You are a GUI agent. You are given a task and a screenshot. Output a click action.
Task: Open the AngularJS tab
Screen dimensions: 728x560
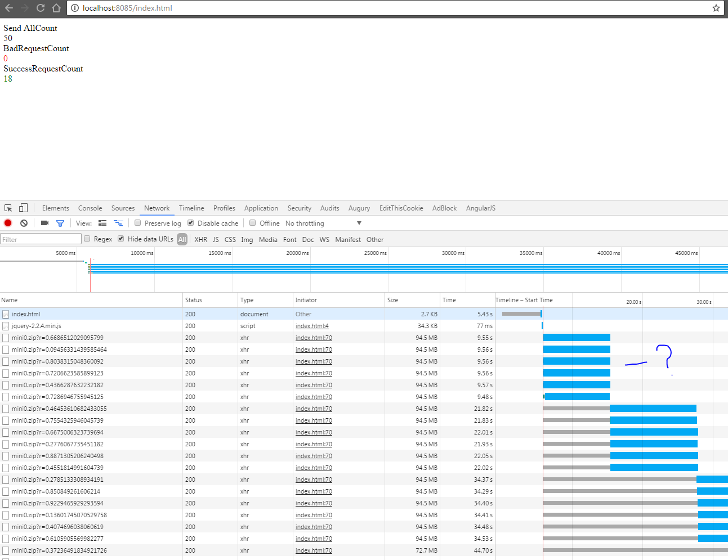click(x=481, y=208)
